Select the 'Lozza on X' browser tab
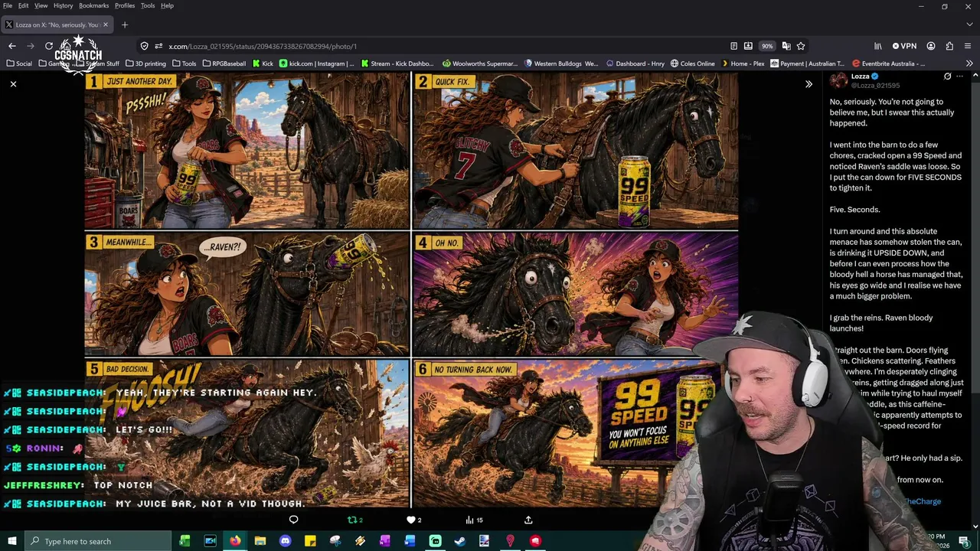 (x=57, y=24)
